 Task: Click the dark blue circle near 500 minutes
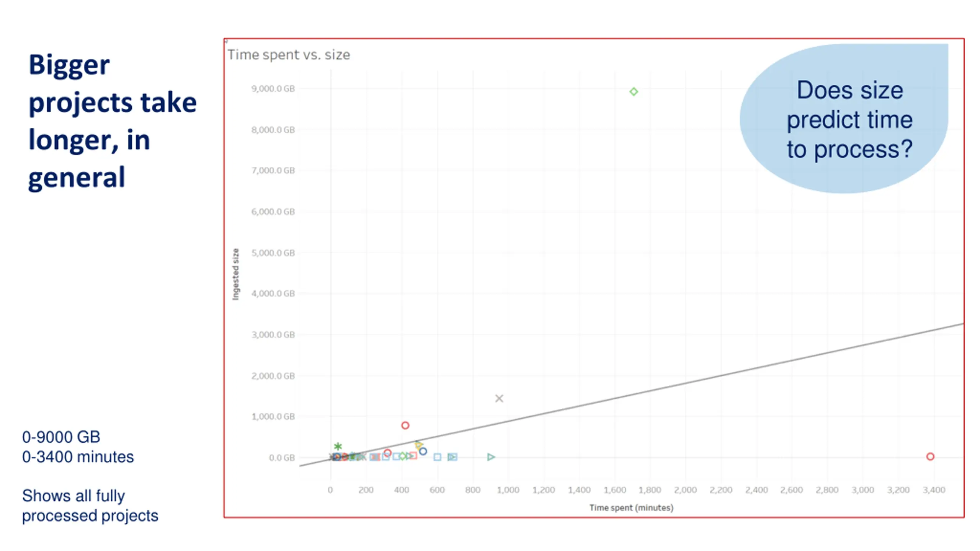tap(423, 451)
